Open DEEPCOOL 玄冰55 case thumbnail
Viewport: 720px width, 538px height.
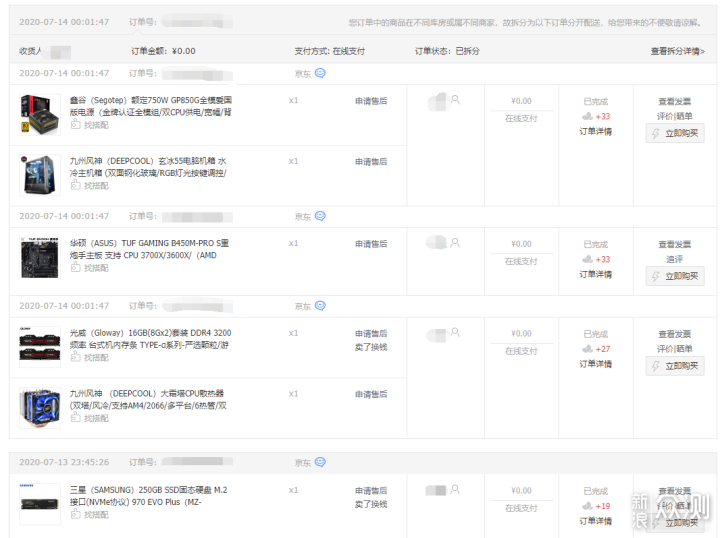pos(40,175)
